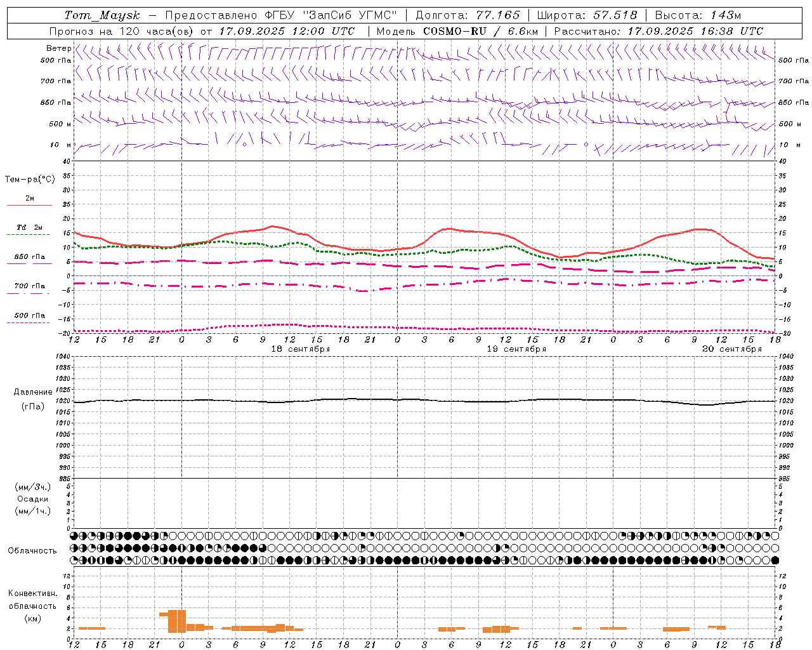The width and height of the screenshot is (812, 650).
Task: Click the 'Конвективн.' label
Action: point(32,594)
